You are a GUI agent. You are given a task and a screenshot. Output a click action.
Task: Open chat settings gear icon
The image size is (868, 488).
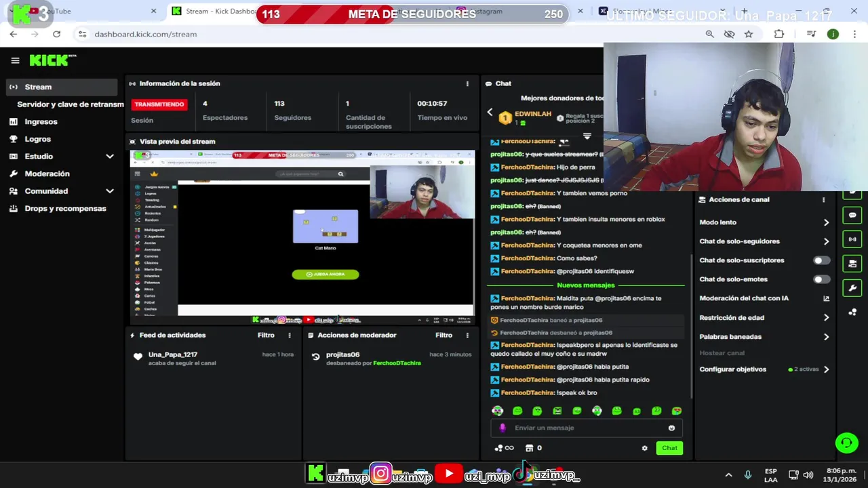[644, 448]
